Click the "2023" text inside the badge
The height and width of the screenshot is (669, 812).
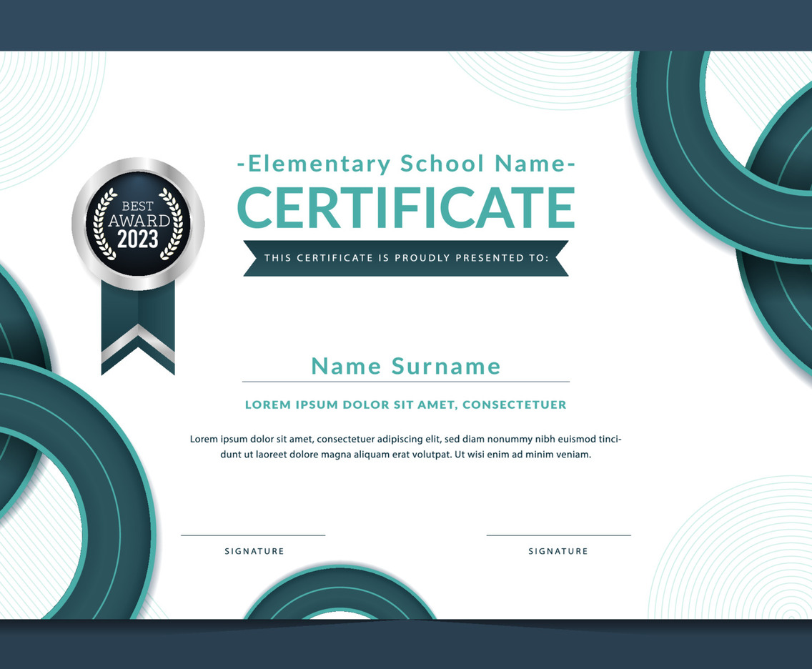[x=138, y=239]
